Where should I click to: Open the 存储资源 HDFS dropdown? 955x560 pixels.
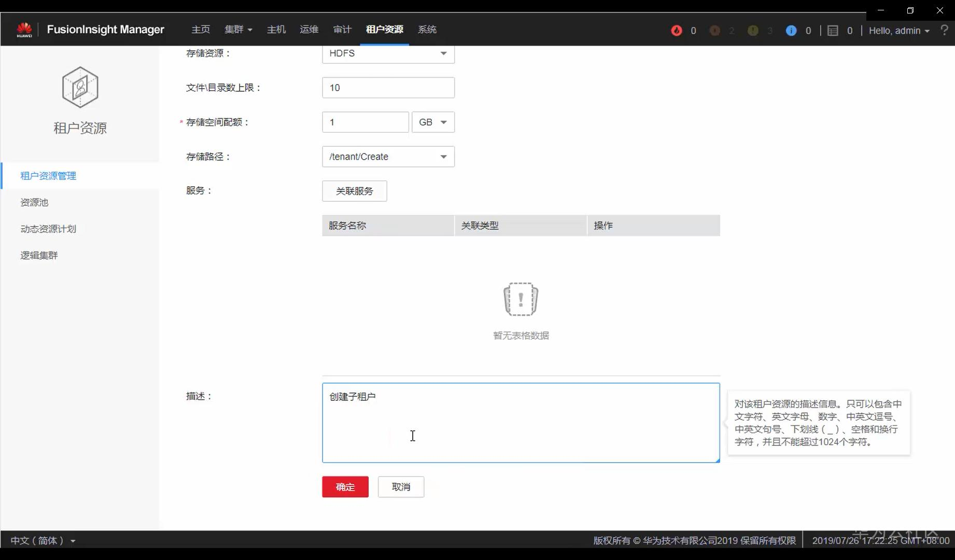point(388,53)
